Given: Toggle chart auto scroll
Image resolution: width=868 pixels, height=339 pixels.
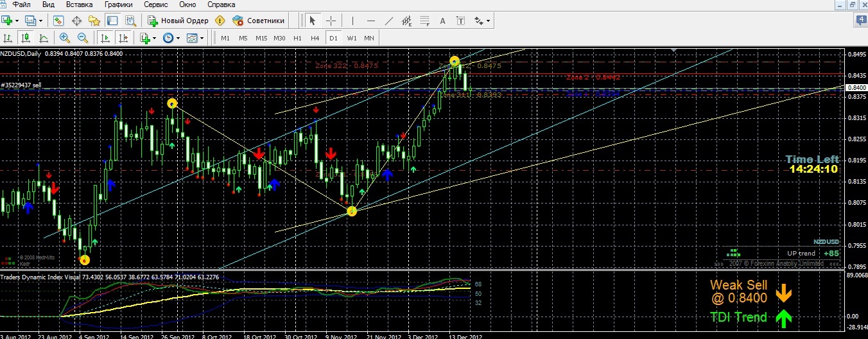Looking at the screenshot, I should pos(105,38).
